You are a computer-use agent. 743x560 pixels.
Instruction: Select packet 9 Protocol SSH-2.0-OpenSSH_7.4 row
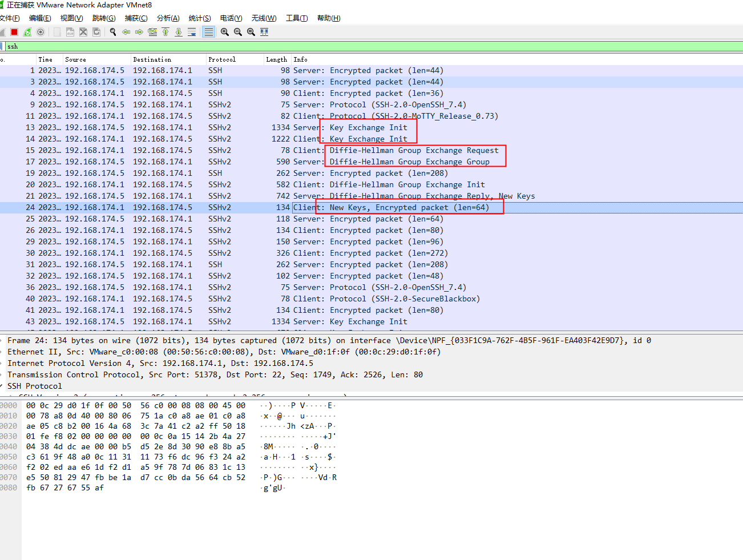[371, 104]
